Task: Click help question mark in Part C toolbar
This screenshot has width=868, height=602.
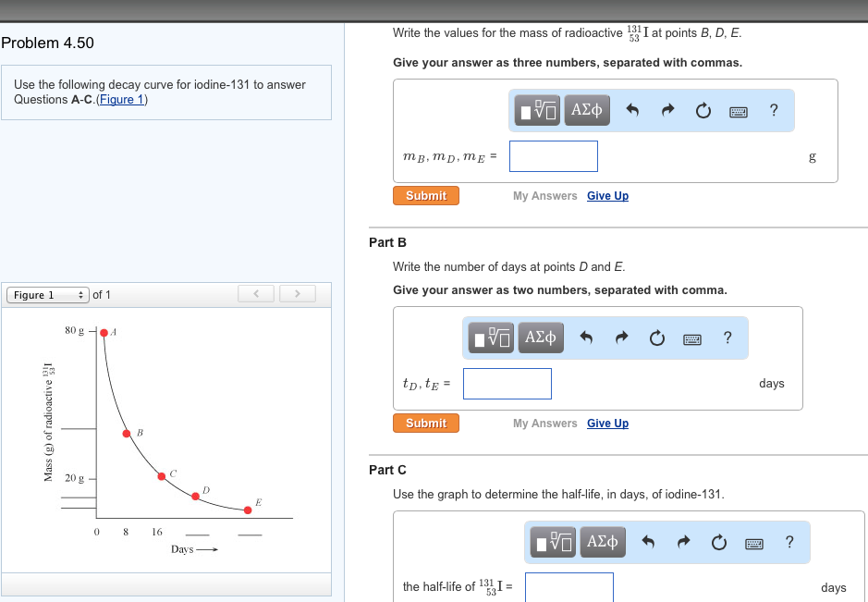Action: coord(789,542)
